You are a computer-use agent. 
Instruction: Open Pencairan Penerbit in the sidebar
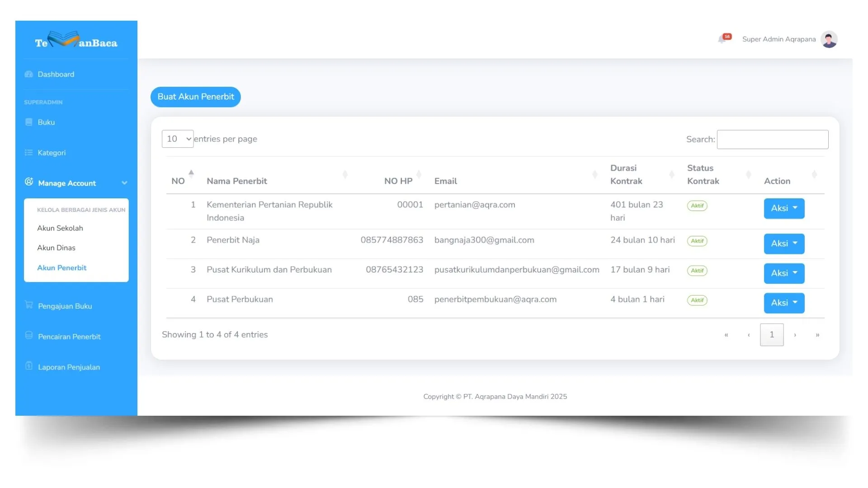click(x=69, y=337)
